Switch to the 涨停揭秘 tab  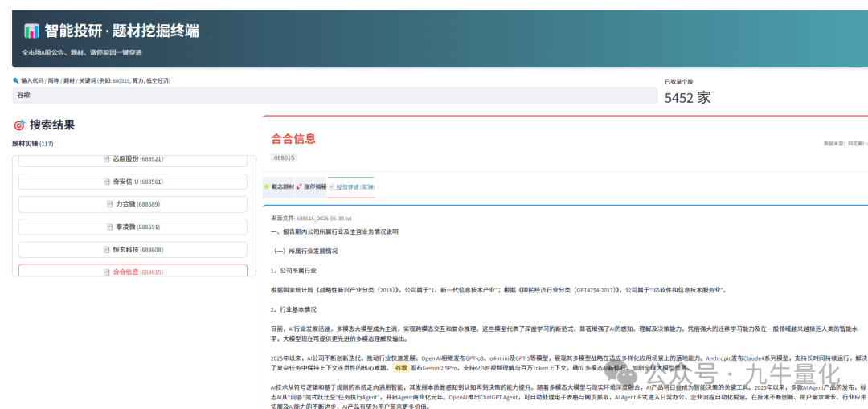[x=311, y=187]
